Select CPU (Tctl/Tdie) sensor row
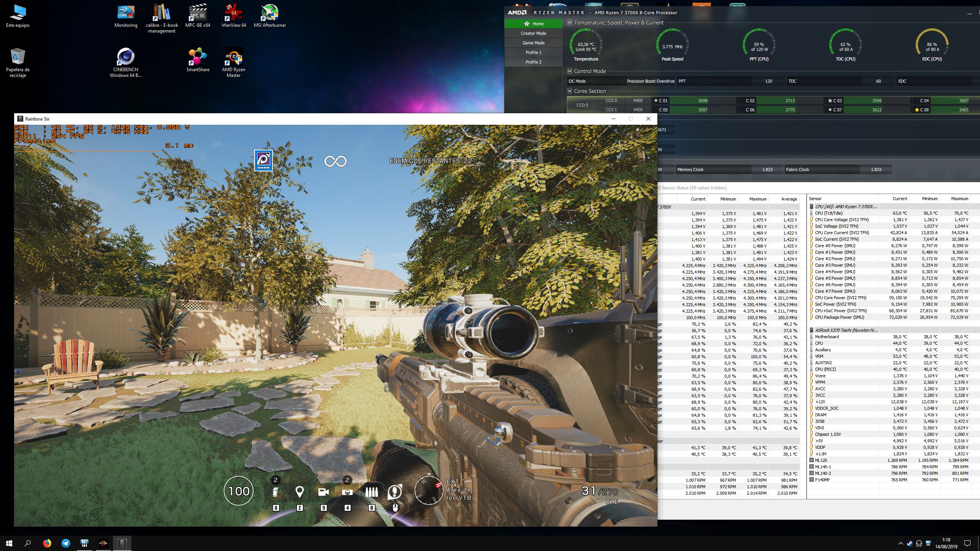 point(829,213)
